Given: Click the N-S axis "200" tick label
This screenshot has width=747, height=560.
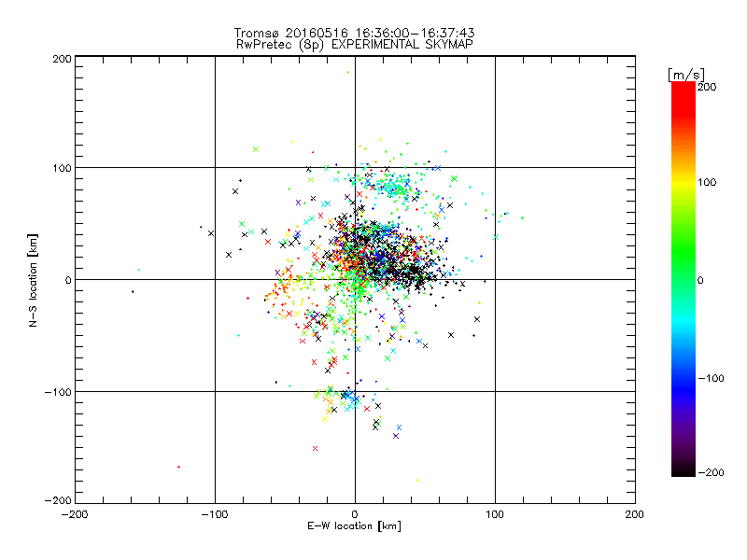Looking at the screenshot, I should click(x=62, y=59).
